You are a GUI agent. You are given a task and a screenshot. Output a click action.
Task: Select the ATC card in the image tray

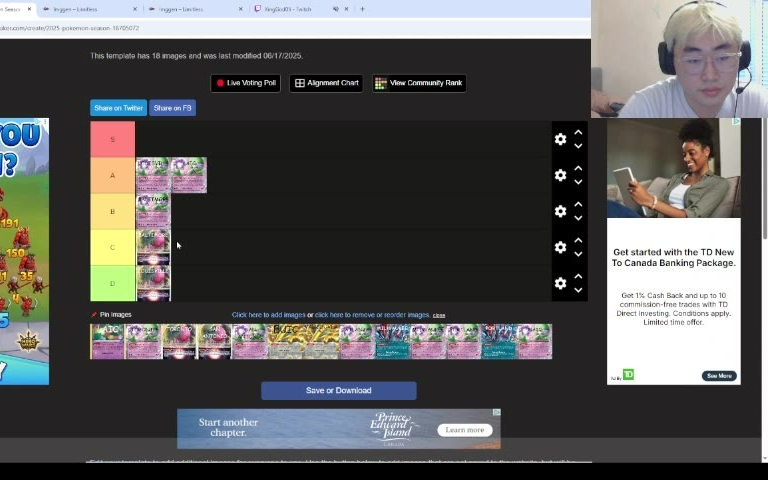(107, 341)
